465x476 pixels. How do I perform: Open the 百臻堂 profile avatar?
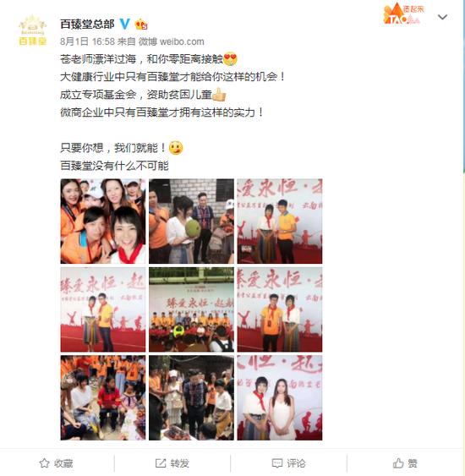pyautogui.click(x=32, y=30)
